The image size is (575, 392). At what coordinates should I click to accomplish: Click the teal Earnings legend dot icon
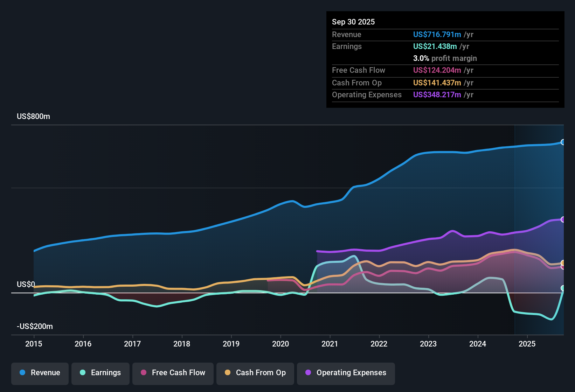pyautogui.click(x=83, y=373)
